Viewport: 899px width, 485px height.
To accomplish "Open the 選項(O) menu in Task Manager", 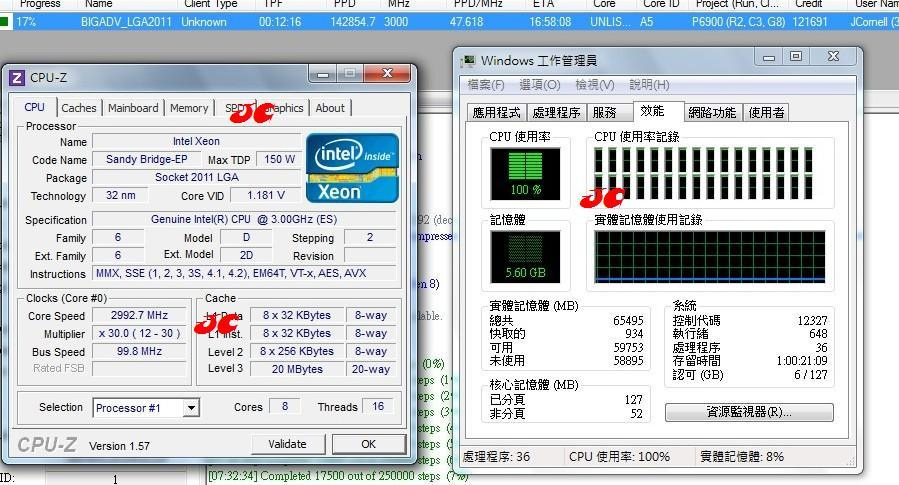I will pyautogui.click(x=540, y=85).
